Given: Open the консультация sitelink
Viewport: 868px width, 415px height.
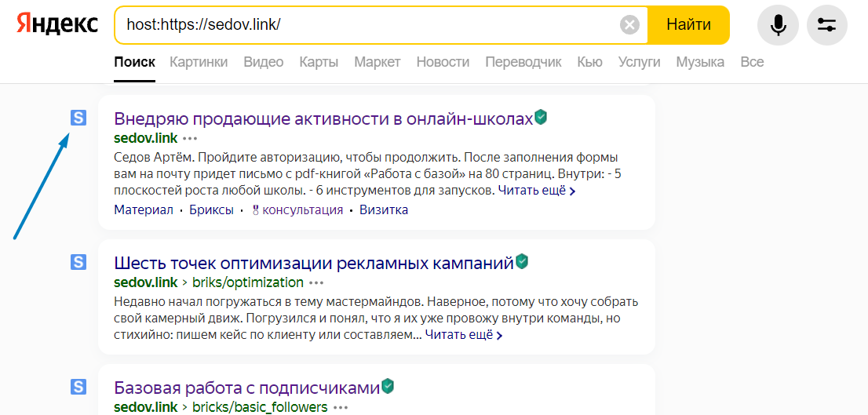Looking at the screenshot, I should point(297,210).
